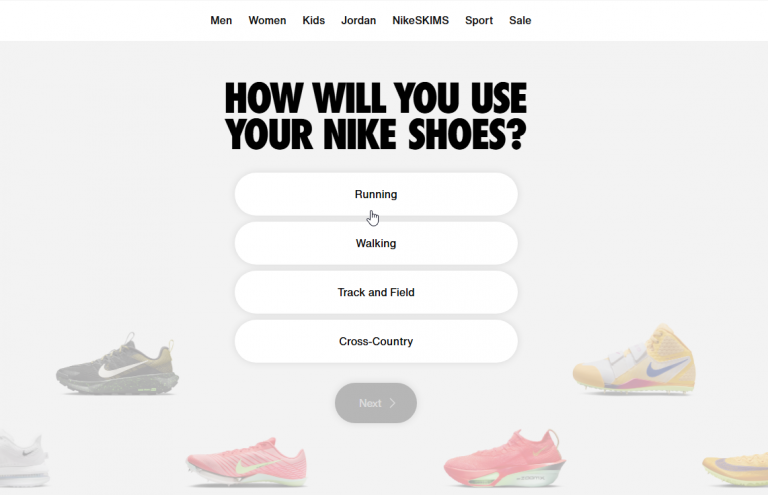768x495 pixels.
Task: Open the Sale menu
Action: click(x=520, y=21)
